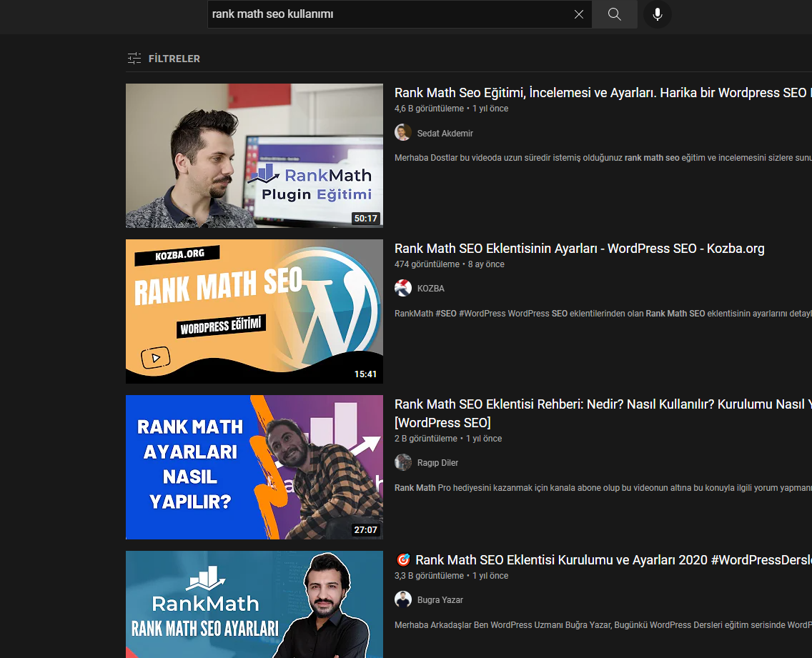The image size is (812, 658).
Task: Open the orange KOZBA.ORG Rank Math SEO thumbnail
Action: (x=254, y=311)
